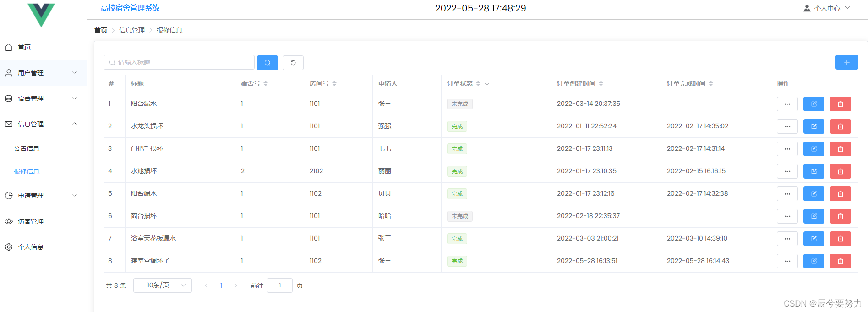Open more options for 窗台损坏 row
Viewport: 868px width, 312px height.
pos(787,216)
